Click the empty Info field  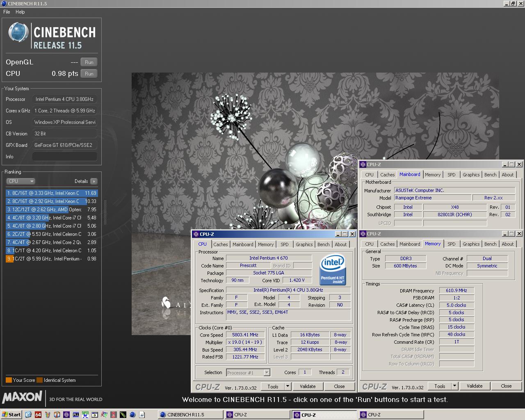pos(65,157)
